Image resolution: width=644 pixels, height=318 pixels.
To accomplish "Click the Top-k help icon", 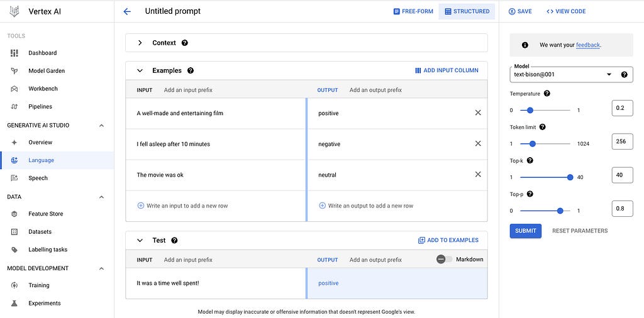I will point(530,160).
